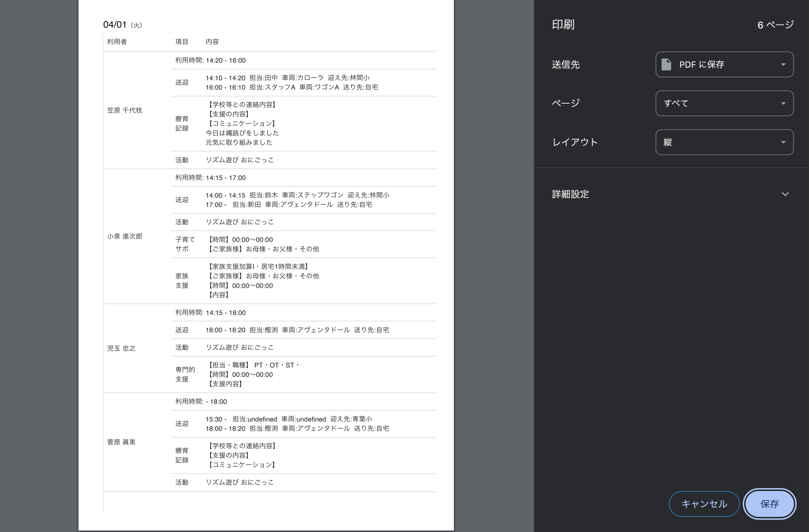This screenshot has height=532, width=809.
Task: Click the 専門的支援 item label
Action: 185,374
